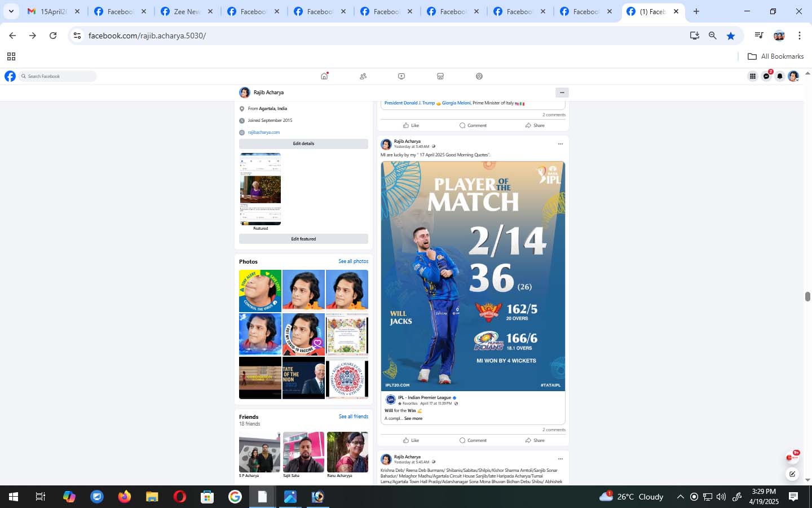Click the Edit details button

pos(303,143)
